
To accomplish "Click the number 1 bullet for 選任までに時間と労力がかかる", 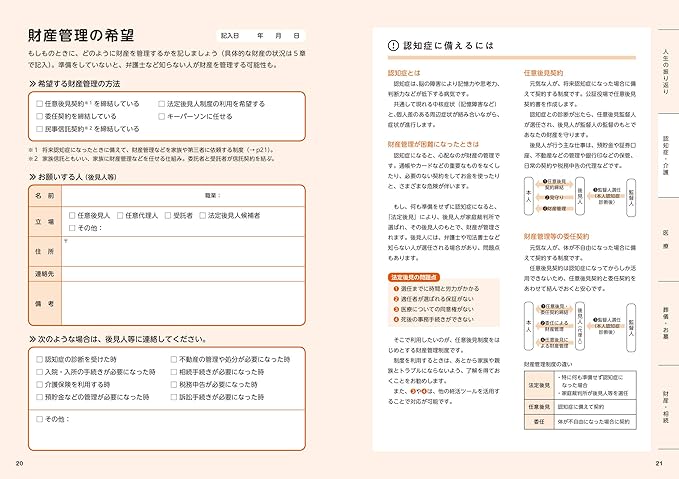I will [396, 288].
